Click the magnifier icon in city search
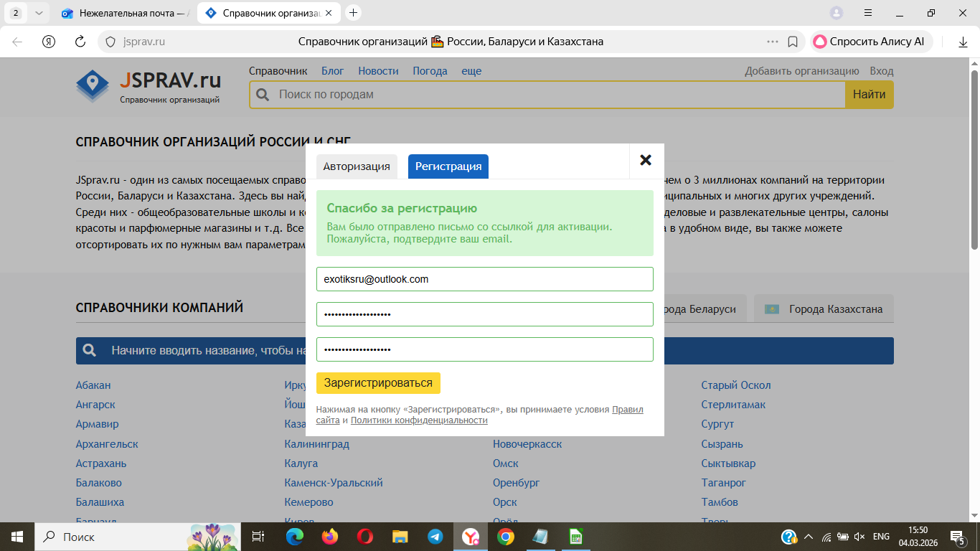 [263, 95]
